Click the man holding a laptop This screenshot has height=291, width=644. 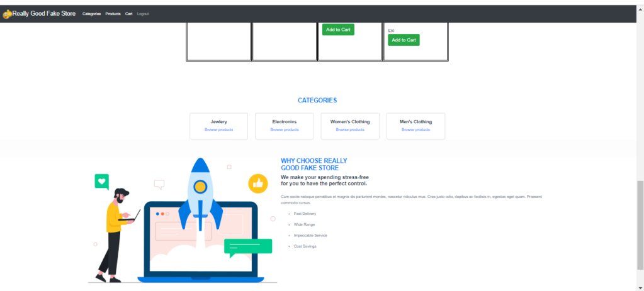[116, 233]
